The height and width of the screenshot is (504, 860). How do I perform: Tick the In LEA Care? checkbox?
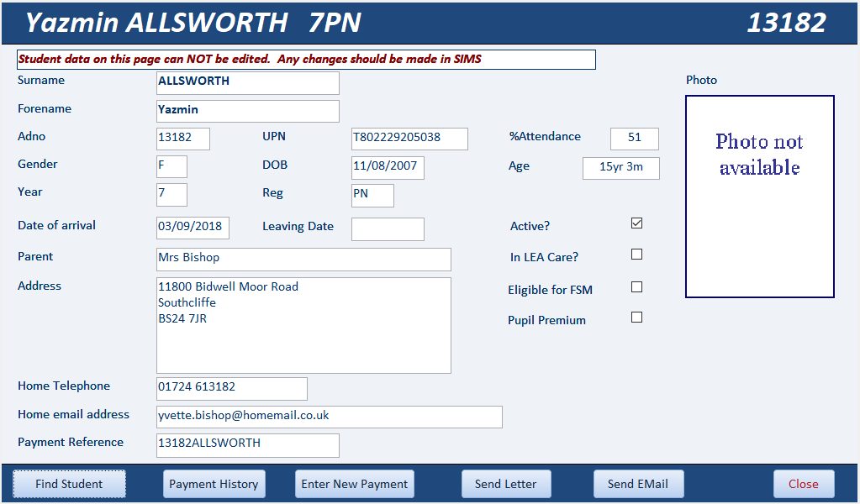636,255
